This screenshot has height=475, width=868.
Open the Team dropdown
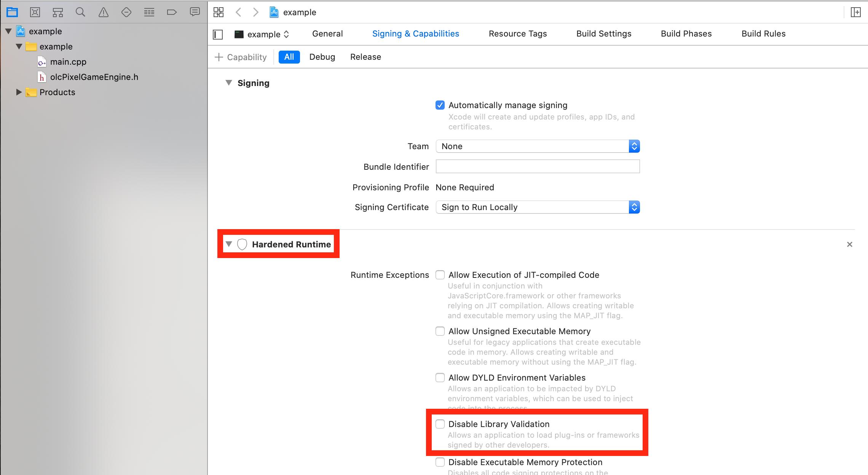(x=538, y=146)
